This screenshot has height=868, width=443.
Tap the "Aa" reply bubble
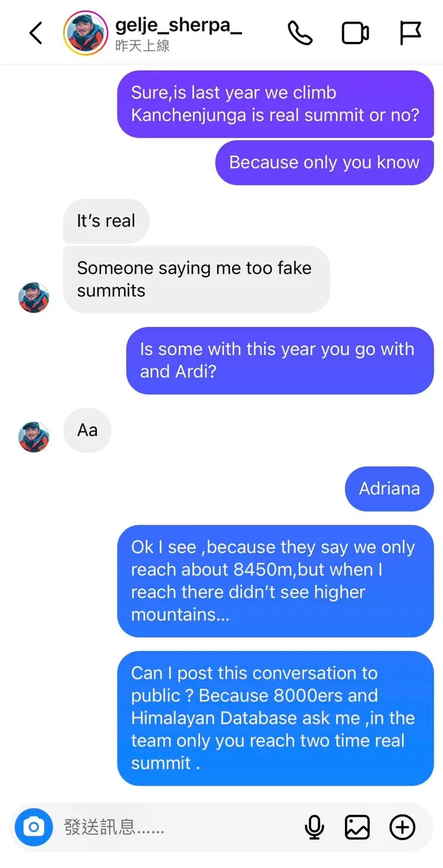tap(87, 430)
